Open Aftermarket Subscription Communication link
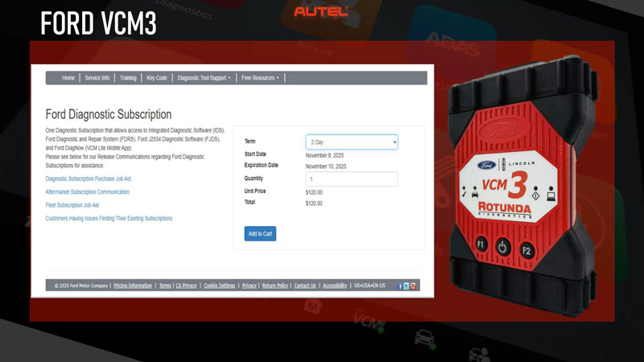 pyautogui.click(x=88, y=192)
